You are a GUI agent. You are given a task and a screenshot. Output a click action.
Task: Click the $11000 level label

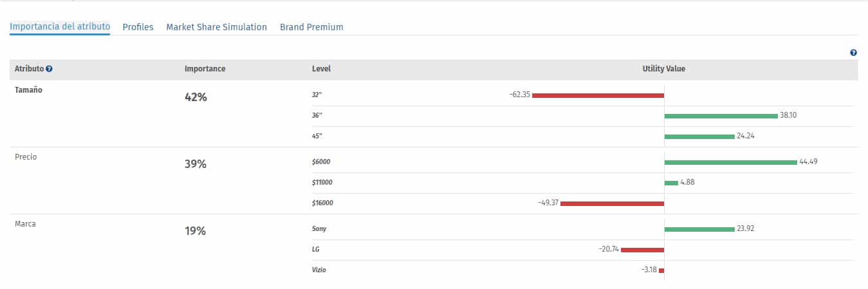[x=322, y=183]
